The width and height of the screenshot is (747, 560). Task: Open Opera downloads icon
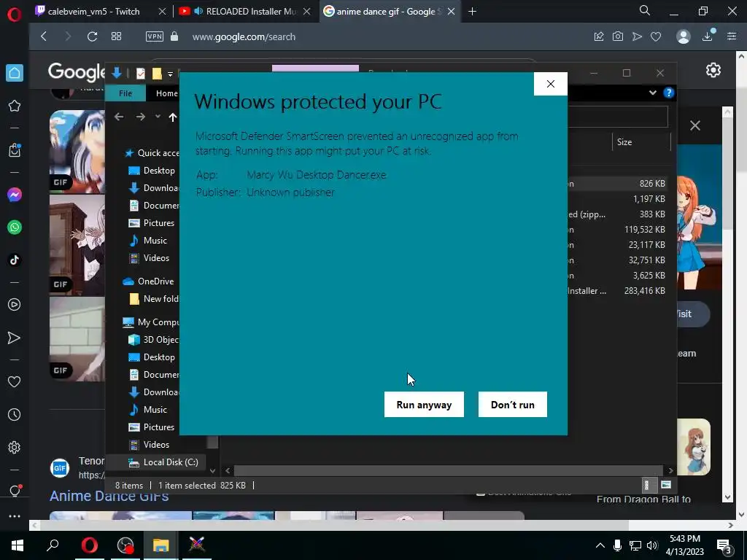tap(708, 36)
